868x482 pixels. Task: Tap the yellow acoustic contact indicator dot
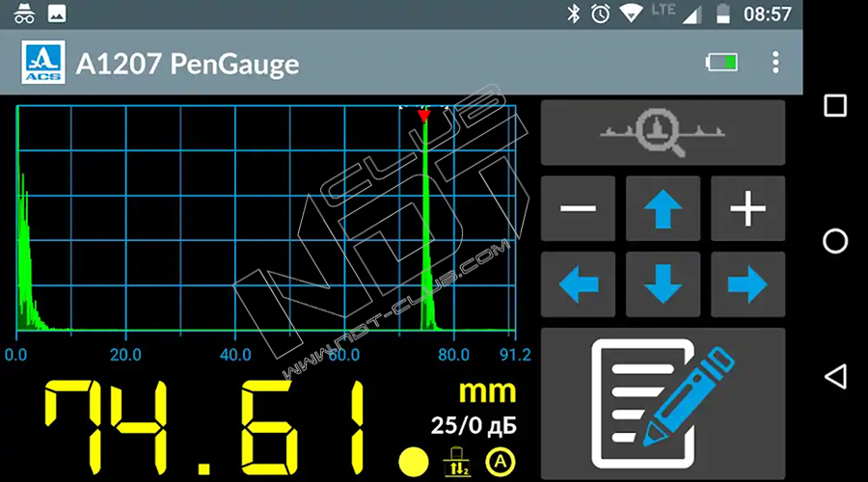(414, 462)
